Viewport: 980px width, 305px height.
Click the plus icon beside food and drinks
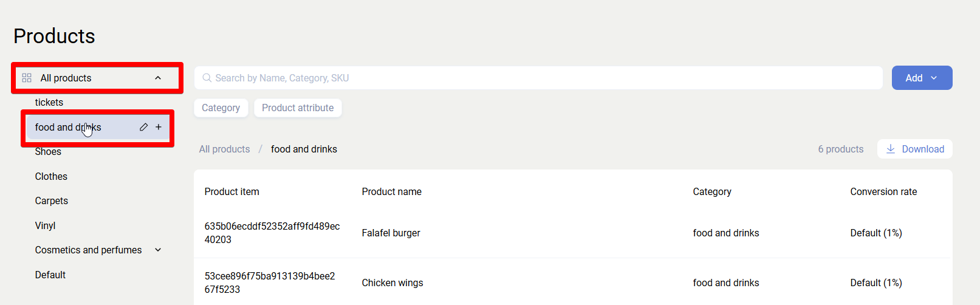click(159, 127)
